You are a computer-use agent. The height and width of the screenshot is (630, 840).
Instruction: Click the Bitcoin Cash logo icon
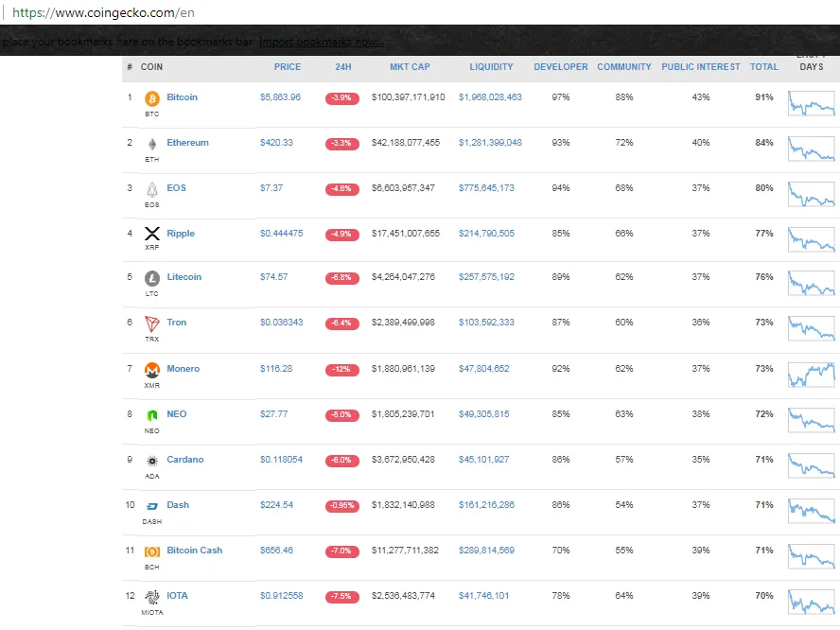(x=152, y=551)
